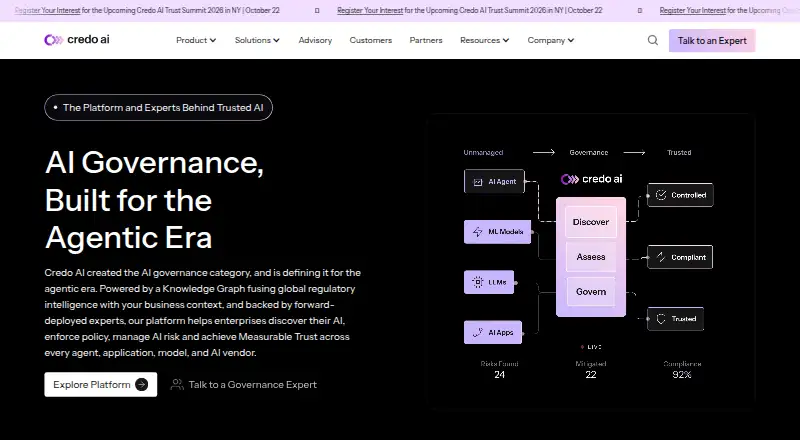
Task: Click the first Register Your Interest banner link
Action: tap(47, 10)
